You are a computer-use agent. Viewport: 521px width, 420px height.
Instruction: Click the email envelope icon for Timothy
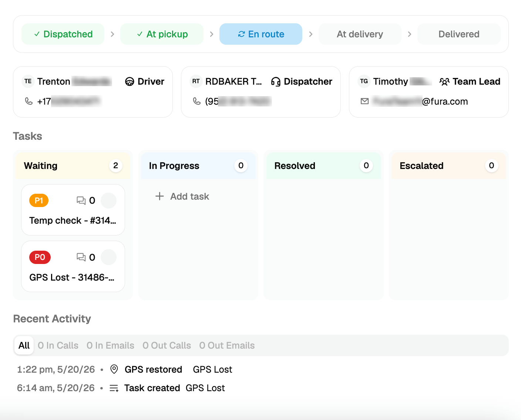click(x=364, y=101)
